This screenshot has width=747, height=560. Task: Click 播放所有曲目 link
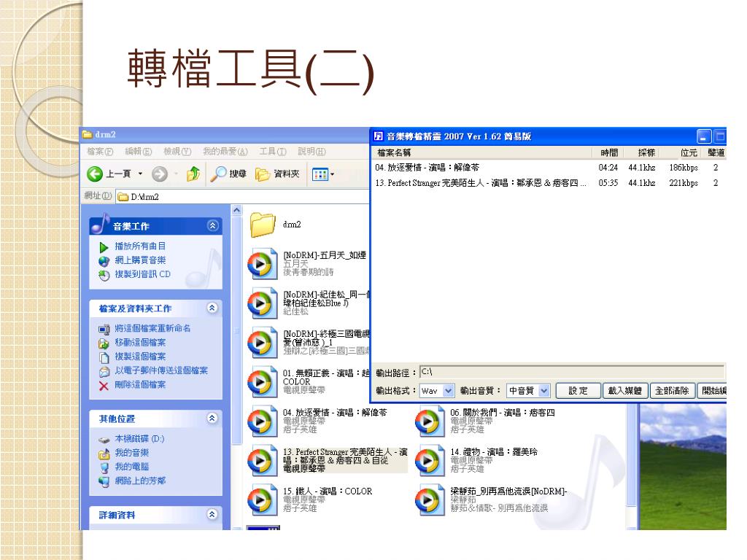[x=140, y=246]
